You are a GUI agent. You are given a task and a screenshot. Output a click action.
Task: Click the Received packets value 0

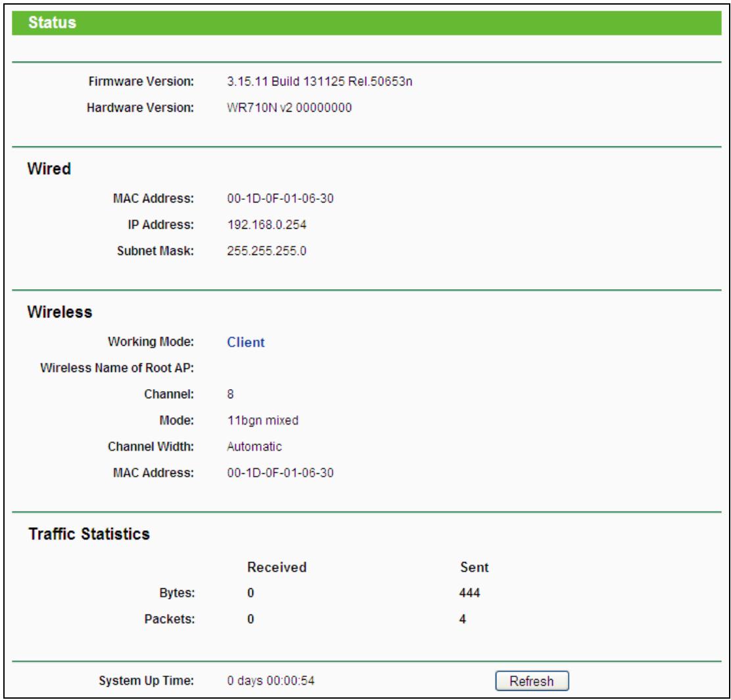(251, 619)
